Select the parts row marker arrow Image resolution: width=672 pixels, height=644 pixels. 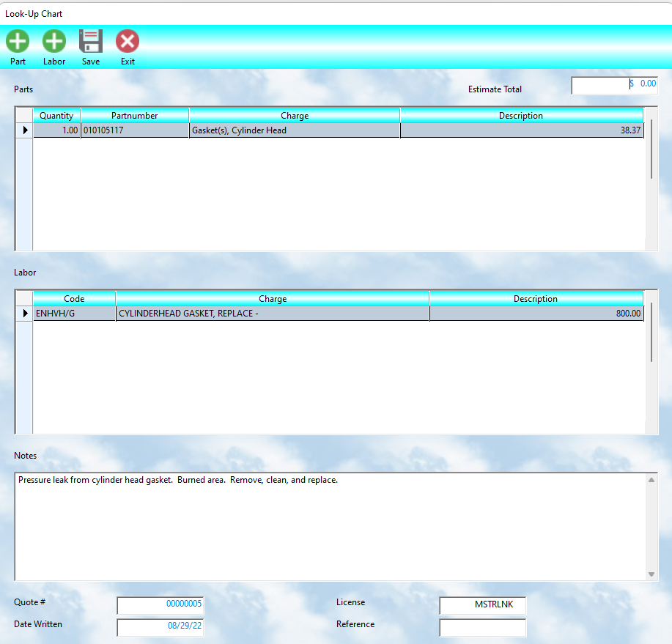click(25, 130)
